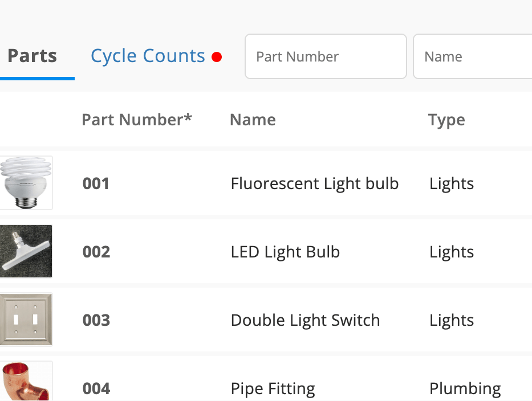The height and width of the screenshot is (401, 532).
Task: Select the LED Light Bulb name
Action: [x=285, y=252]
